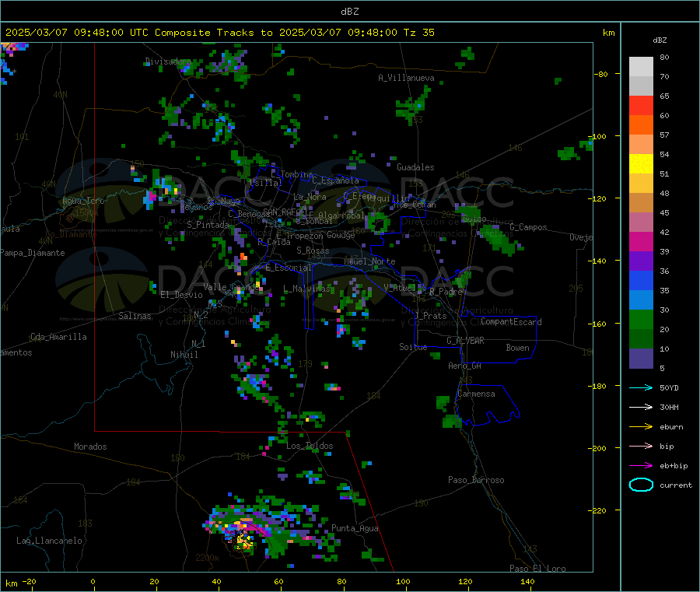This screenshot has height=592, width=700.
Task: Click the G_Campos map label
Action: pos(529,227)
